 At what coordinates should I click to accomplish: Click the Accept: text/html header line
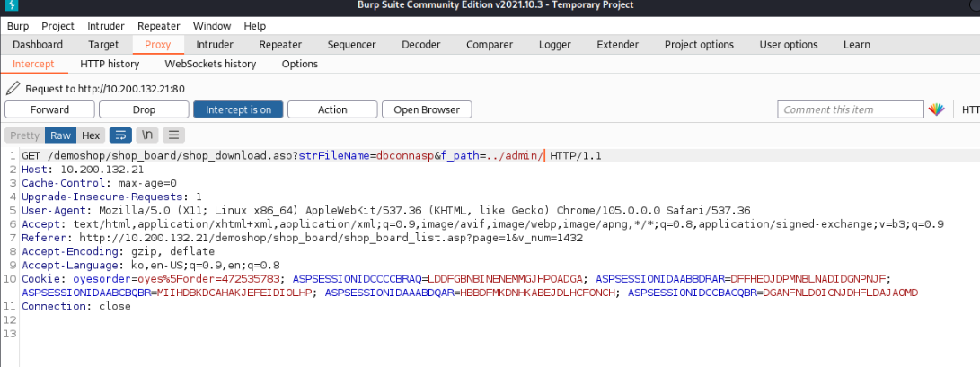482,224
